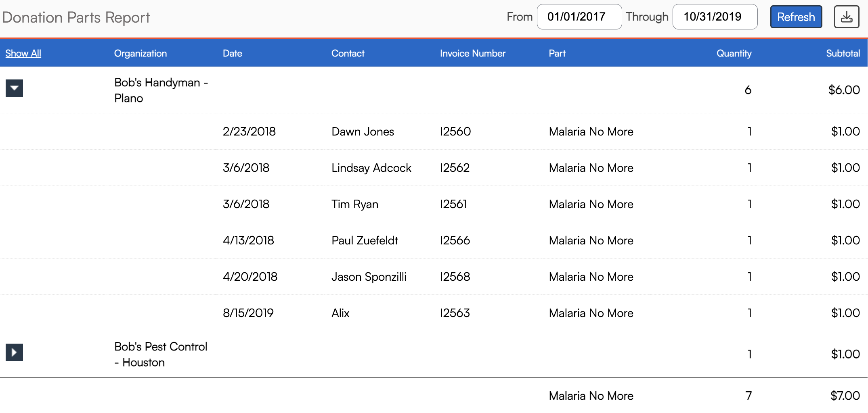Screen dimensions: 868x413
Task: Click the Quantity column header
Action: 734,53
